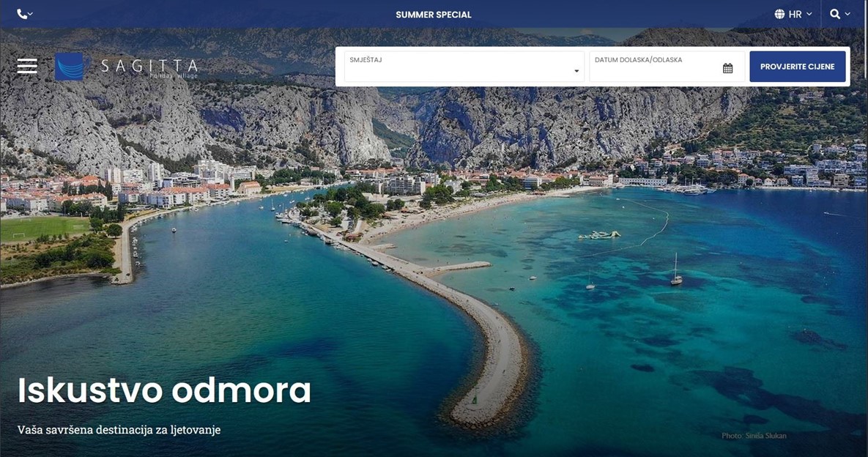Select the HR language label

pyautogui.click(x=795, y=15)
